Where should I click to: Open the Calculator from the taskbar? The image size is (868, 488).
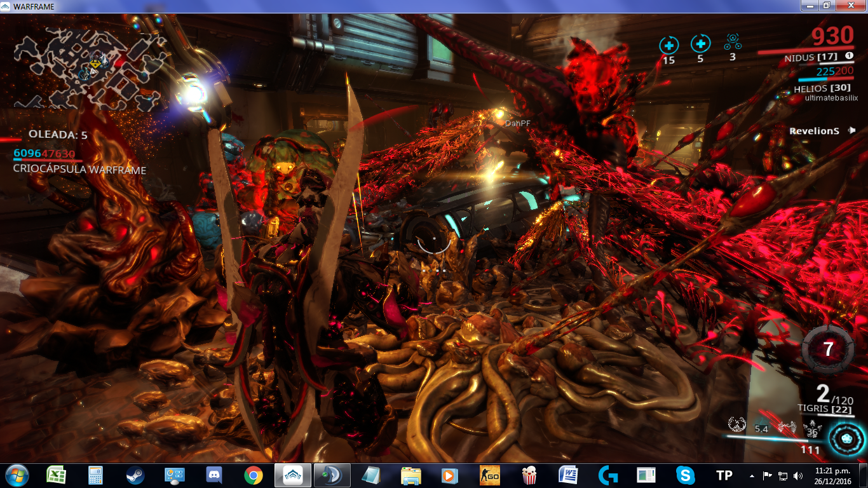[95, 475]
